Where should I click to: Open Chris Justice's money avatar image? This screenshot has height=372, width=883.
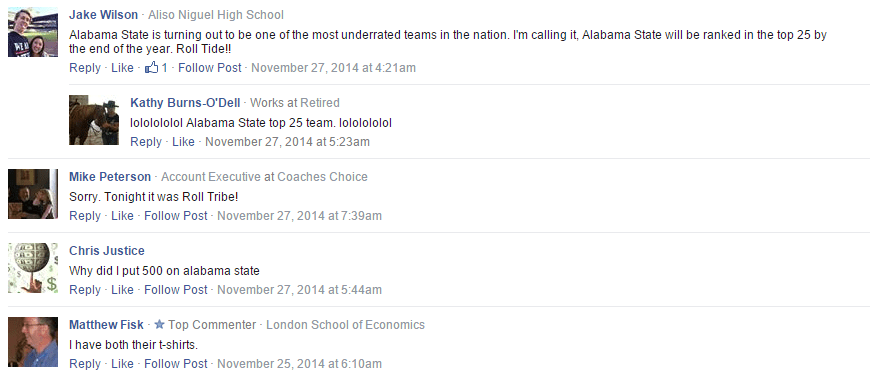(33, 268)
